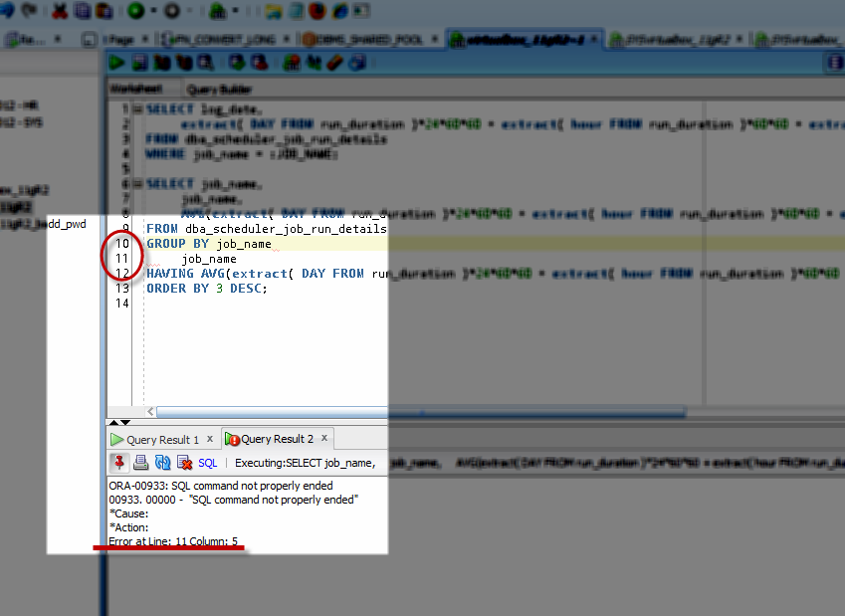Click the Run Script icon in worksheet toolbar

140,63
